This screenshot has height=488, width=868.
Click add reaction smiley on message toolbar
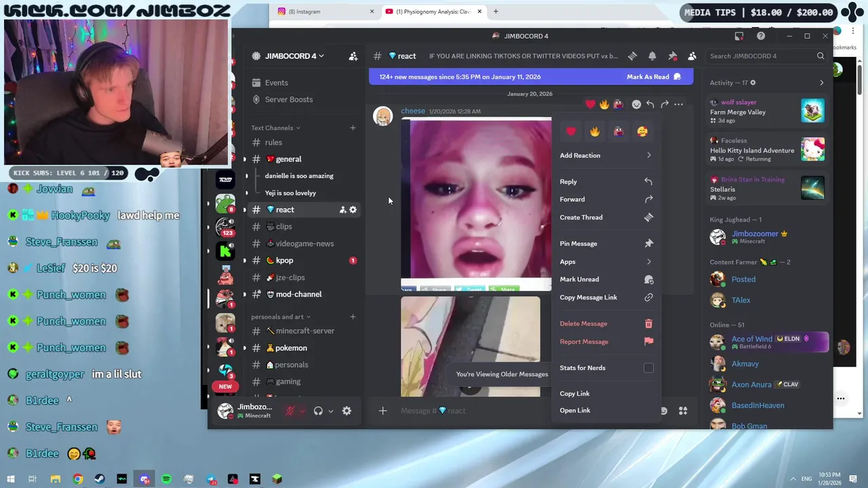click(x=636, y=104)
